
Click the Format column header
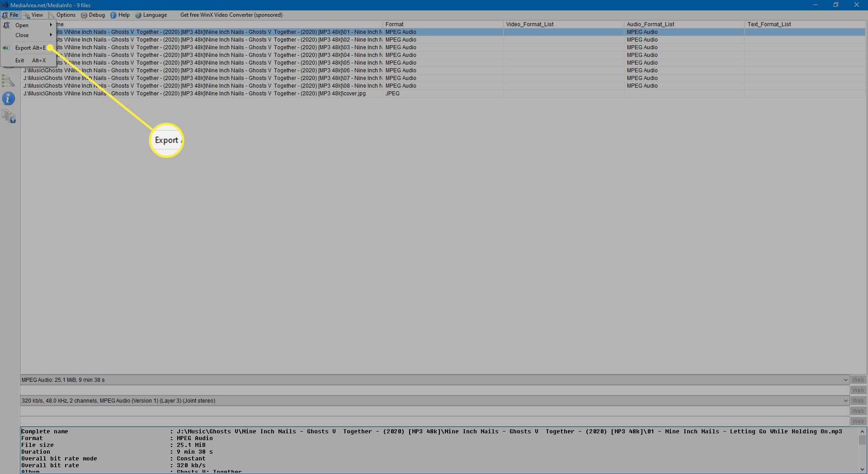[443, 24]
